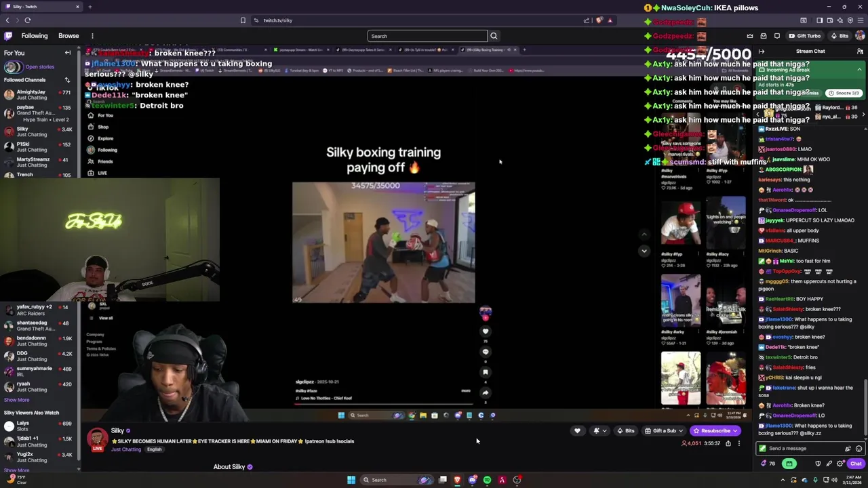Snooze the incoming ad break
Viewport: 868px width, 488px height.
click(x=845, y=93)
